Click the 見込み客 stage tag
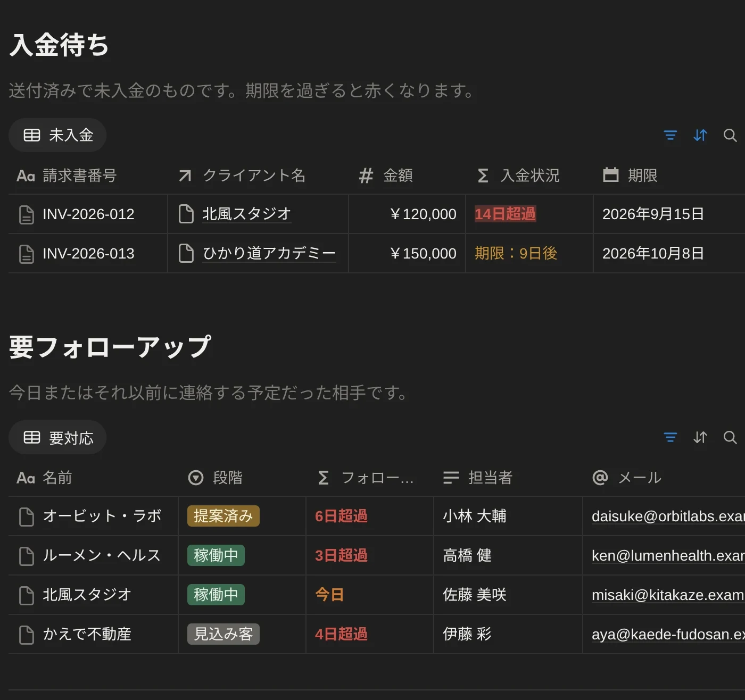 223,634
